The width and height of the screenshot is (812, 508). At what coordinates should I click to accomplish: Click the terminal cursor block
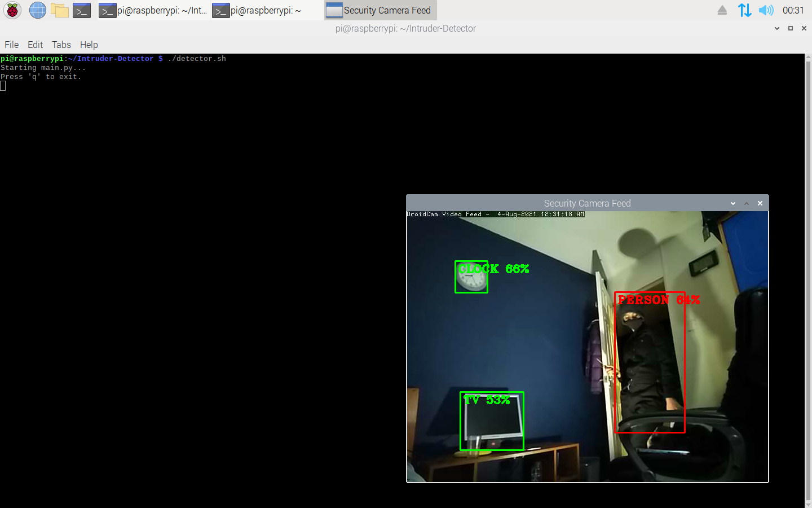coord(3,86)
